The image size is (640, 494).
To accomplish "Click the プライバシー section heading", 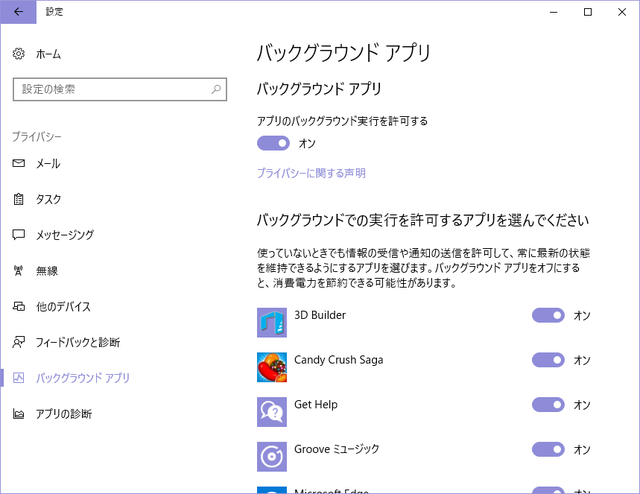I will (36, 136).
